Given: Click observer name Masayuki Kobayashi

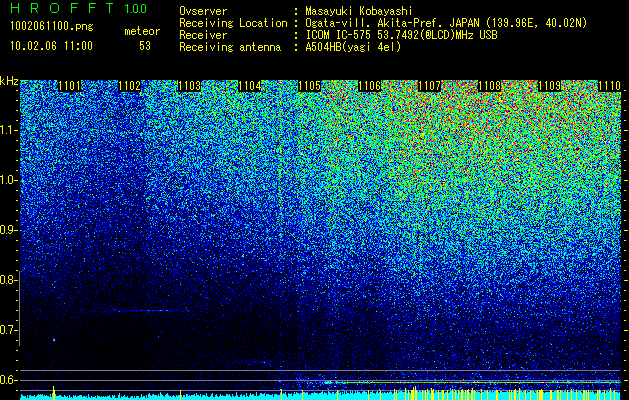Looking at the screenshot, I should (x=359, y=11).
